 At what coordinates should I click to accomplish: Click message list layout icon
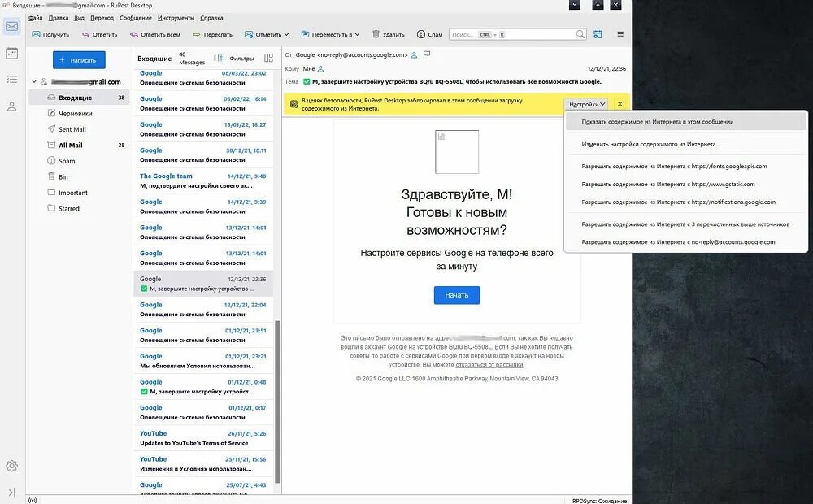(x=268, y=58)
